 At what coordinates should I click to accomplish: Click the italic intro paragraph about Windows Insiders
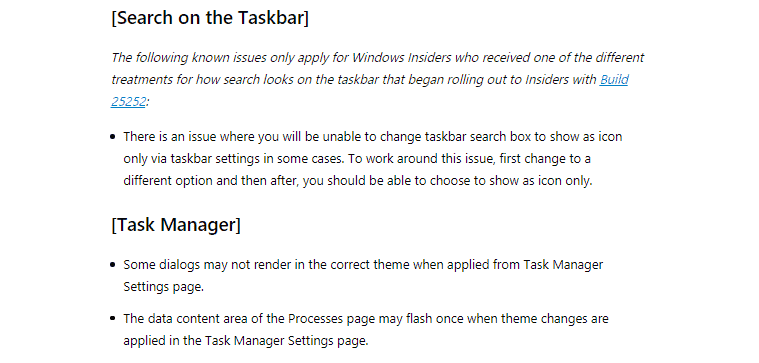[378, 79]
